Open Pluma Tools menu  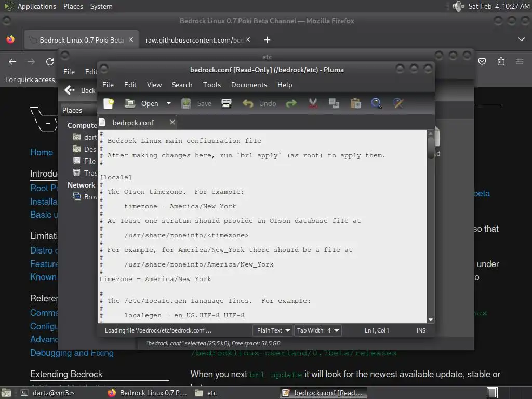coord(212,85)
